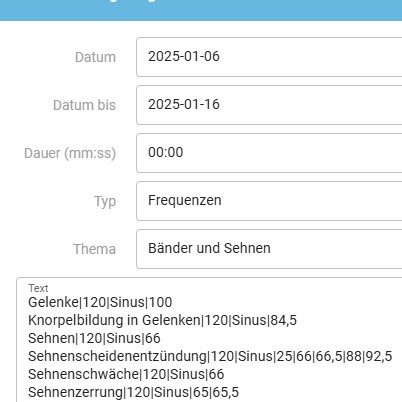Click the Sehnenscheidenentzündung line in the text
This screenshot has height=402, width=402.
point(210,356)
